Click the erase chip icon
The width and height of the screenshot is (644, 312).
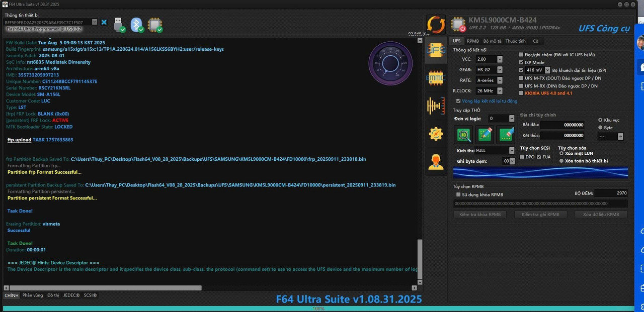[506, 134]
